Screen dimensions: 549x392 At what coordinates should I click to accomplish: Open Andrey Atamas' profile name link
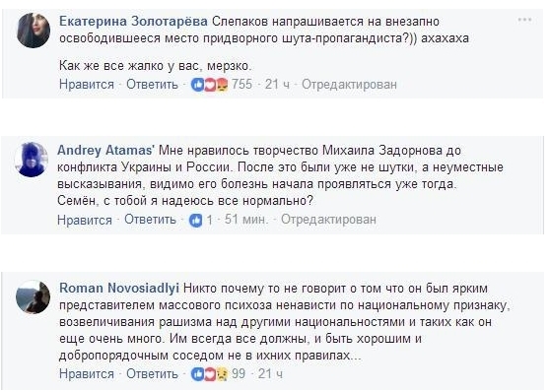click(105, 150)
